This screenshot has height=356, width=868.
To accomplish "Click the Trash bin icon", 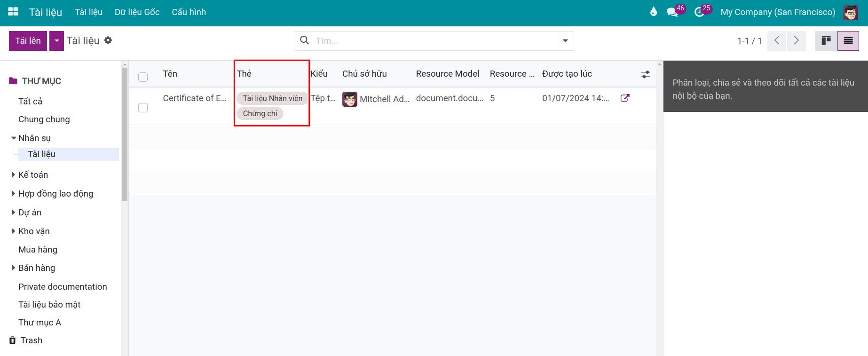I will click(x=13, y=340).
